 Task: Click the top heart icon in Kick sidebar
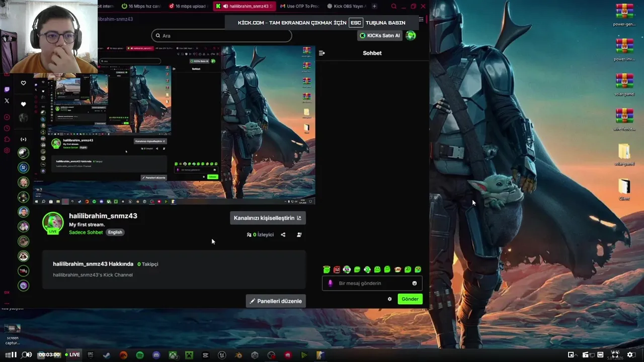pos(23,83)
